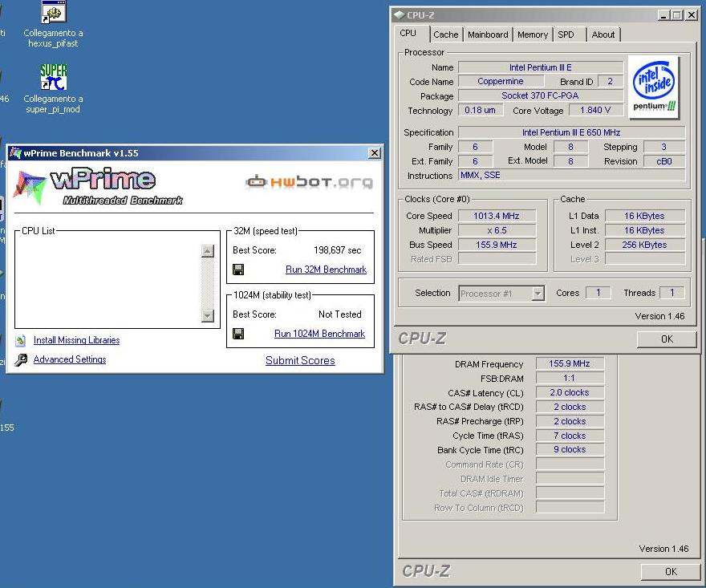Click the DRAM Frequency value '155.9 MHz'

(570, 363)
